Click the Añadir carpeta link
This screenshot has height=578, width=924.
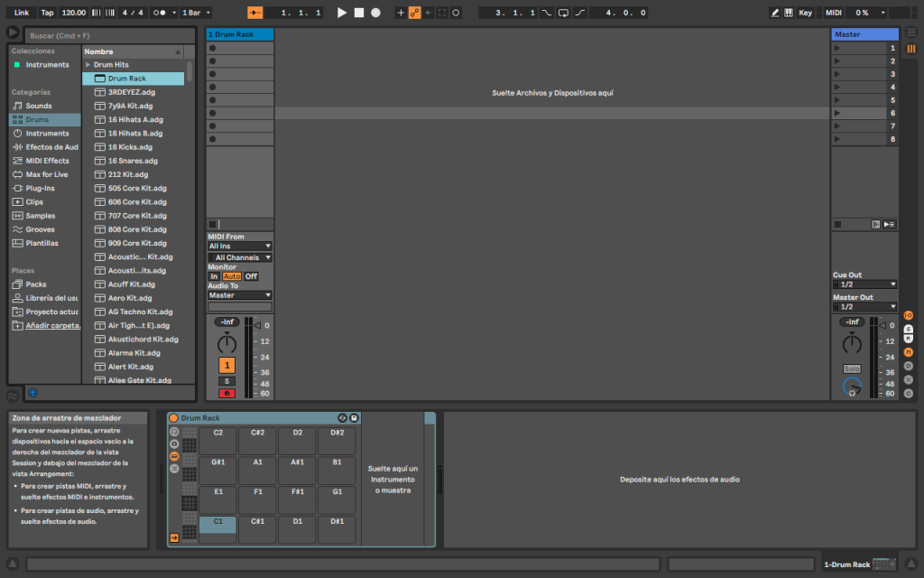52,325
